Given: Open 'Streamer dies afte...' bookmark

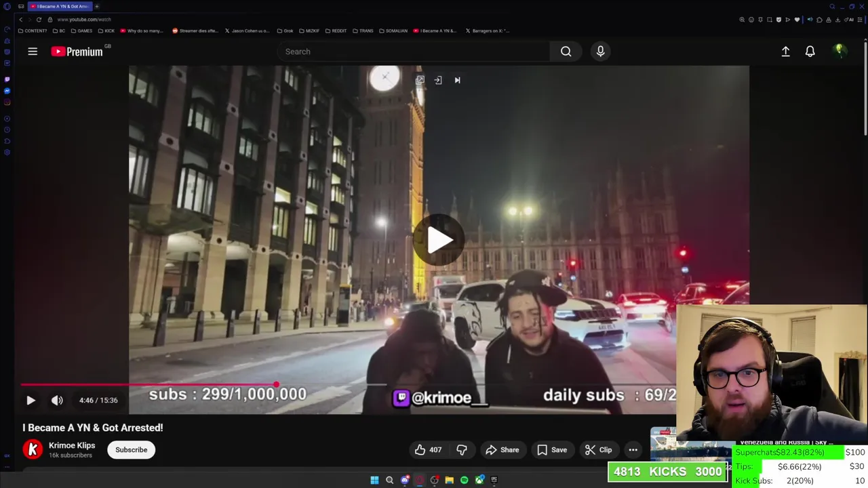Looking at the screenshot, I should pos(195,30).
